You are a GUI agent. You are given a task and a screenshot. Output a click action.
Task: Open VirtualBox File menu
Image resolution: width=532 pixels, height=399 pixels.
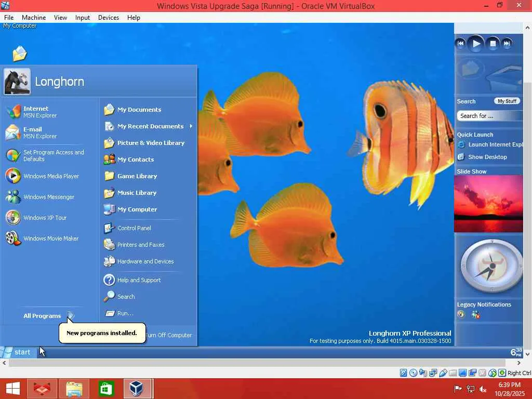coord(9,17)
